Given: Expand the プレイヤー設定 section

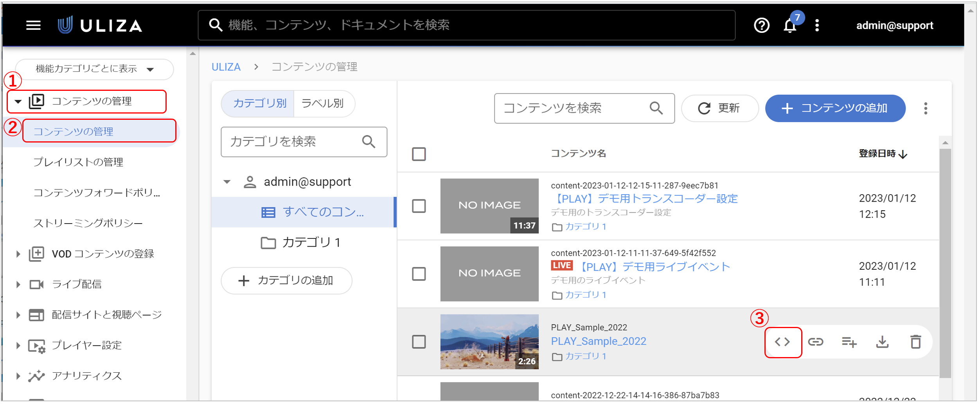Looking at the screenshot, I should tap(18, 345).
